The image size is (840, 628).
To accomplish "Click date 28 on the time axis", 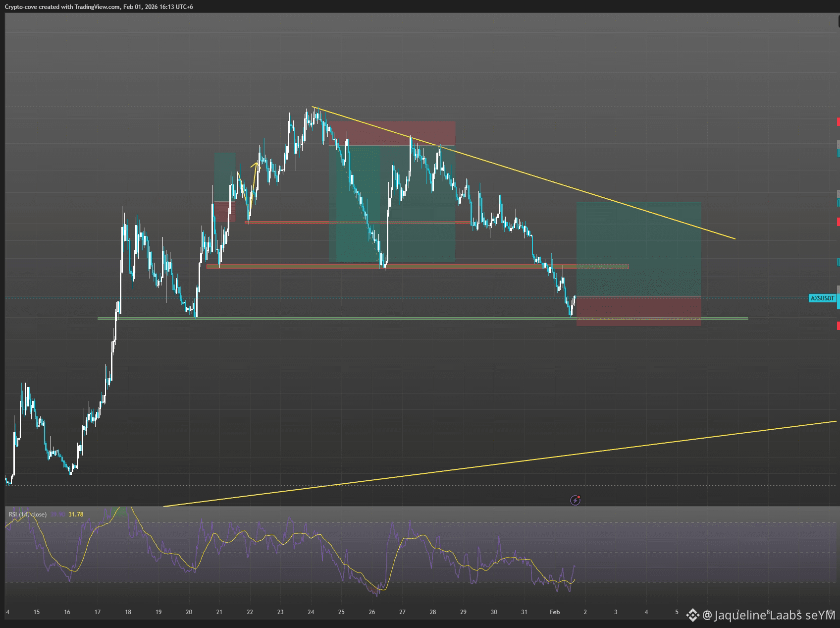I will pyautogui.click(x=433, y=612).
